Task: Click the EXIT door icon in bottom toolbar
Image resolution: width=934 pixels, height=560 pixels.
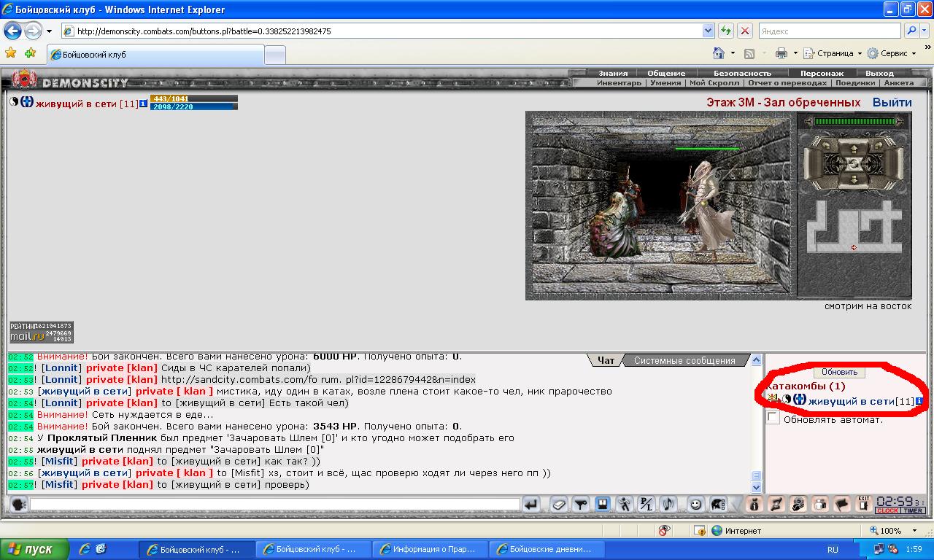Action: [x=864, y=504]
